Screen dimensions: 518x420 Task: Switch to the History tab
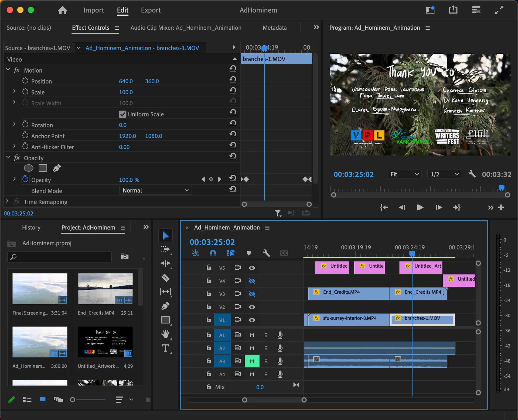click(x=31, y=228)
